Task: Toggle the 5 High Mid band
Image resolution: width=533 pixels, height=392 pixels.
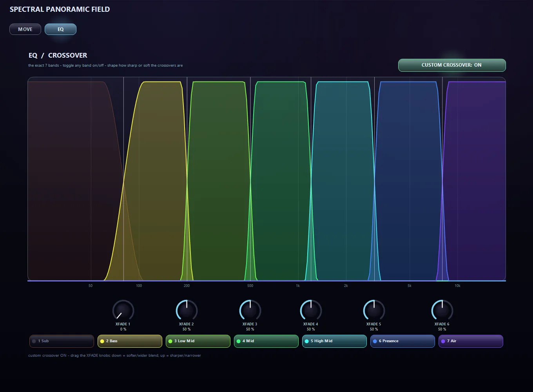Action: pos(334,341)
